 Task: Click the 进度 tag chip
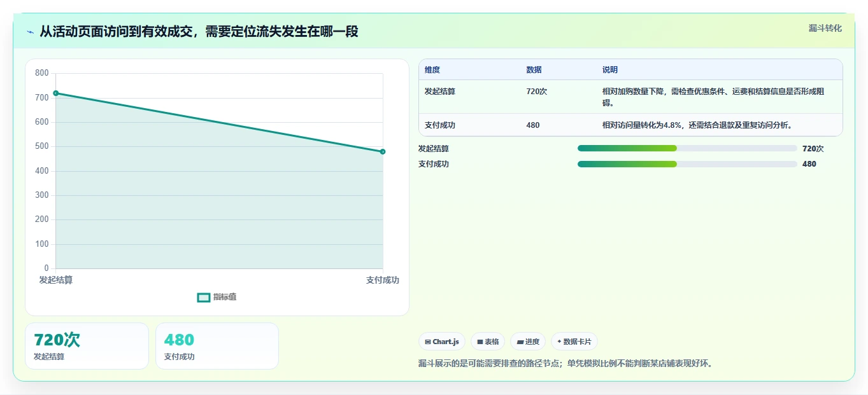[x=528, y=342]
